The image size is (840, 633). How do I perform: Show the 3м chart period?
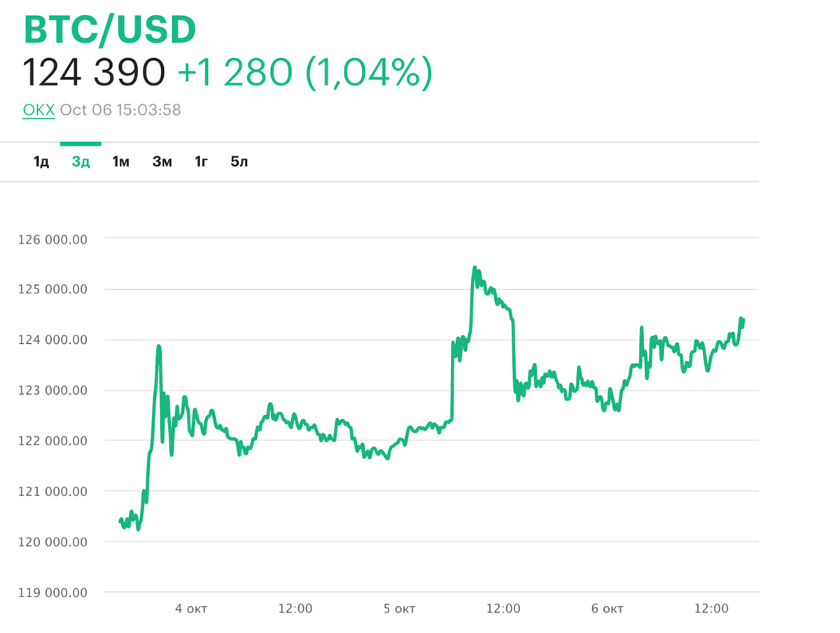pyautogui.click(x=162, y=162)
